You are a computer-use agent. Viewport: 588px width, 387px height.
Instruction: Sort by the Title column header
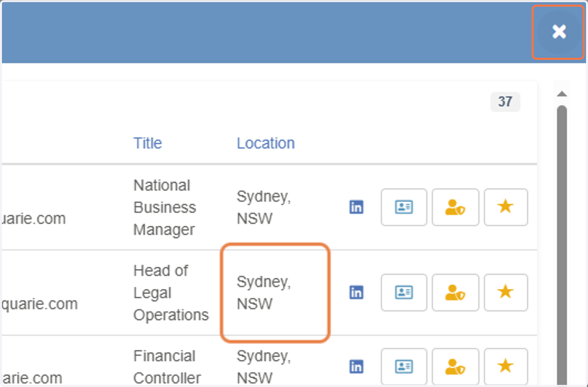tap(147, 143)
